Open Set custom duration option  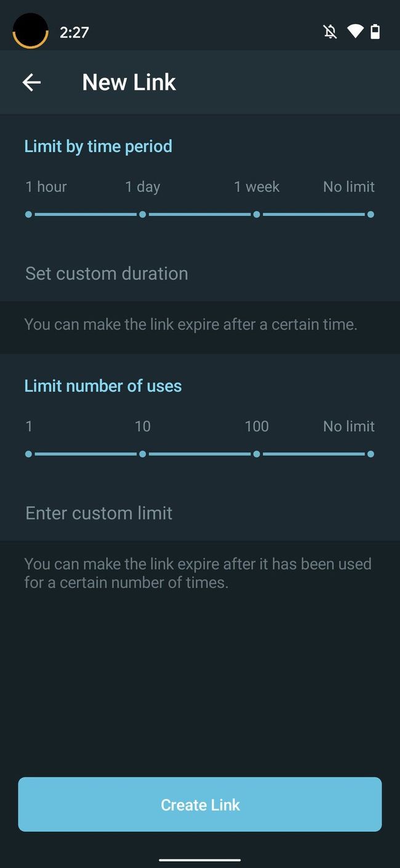pyautogui.click(x=200, y=274)
